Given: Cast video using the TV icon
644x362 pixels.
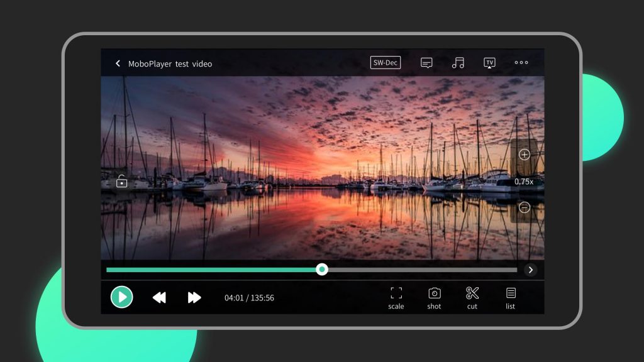Looking at the screenshot, I should (490, 61).
